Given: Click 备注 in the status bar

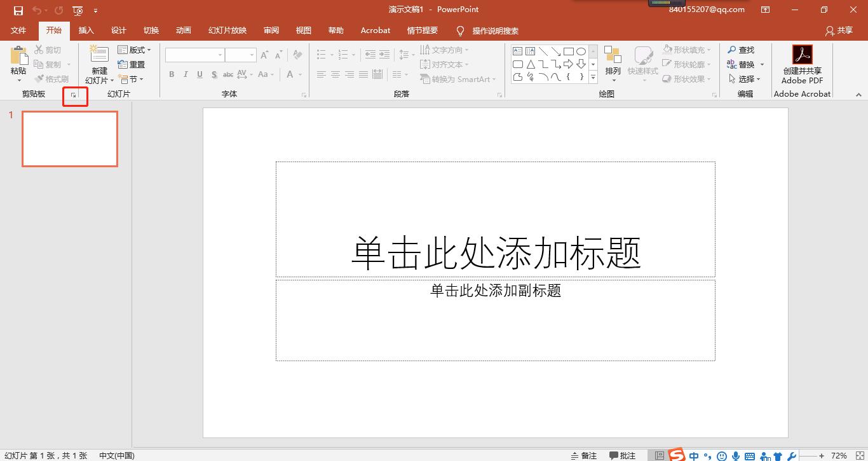Looking at the screenshot, I should [x=584, y=455].
